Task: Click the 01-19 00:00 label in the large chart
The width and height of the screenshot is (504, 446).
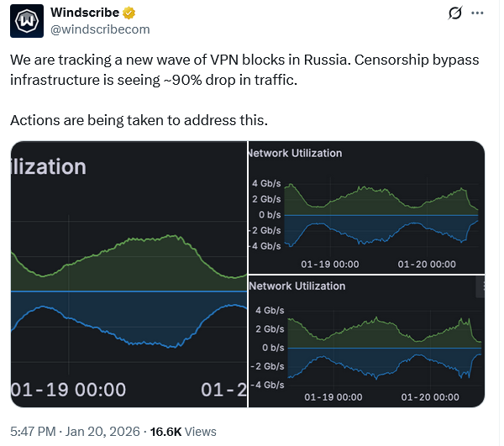Action: pyautogui.click(x=69, y=390)
